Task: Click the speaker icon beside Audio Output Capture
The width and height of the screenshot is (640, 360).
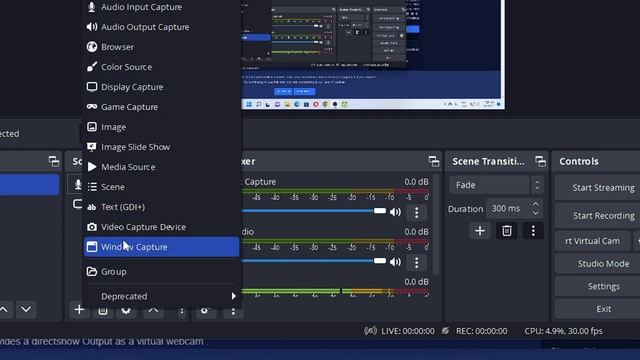Action: [x=92, y=27]
